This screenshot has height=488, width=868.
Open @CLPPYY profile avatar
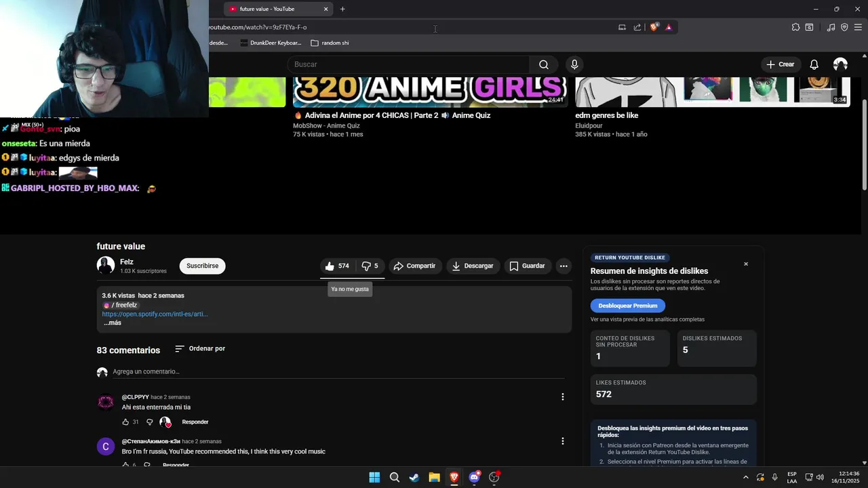click(x=106, y=403)
